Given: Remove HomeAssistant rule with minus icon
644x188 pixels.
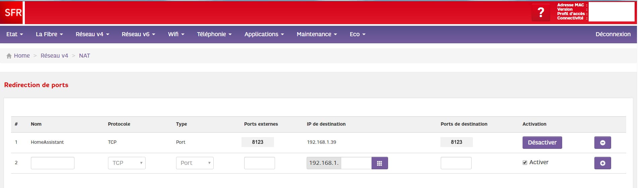Looking at the screenshot, I should tap(602, 143).
